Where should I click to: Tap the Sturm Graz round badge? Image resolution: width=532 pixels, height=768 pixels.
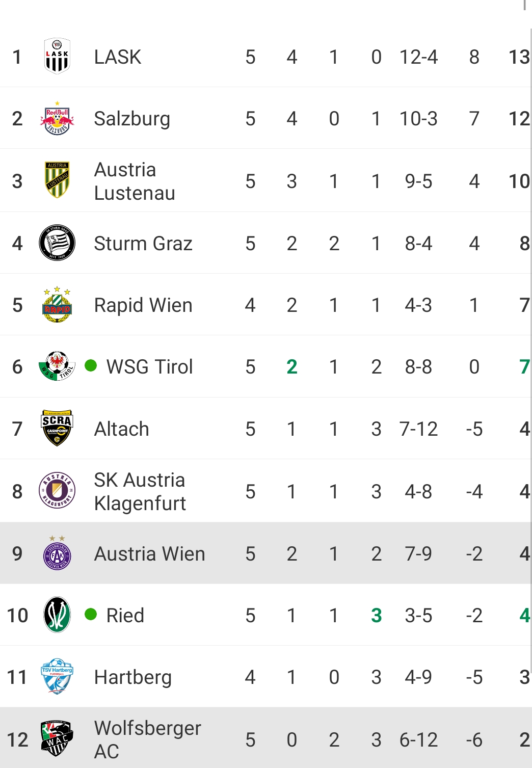click(57, 243)
